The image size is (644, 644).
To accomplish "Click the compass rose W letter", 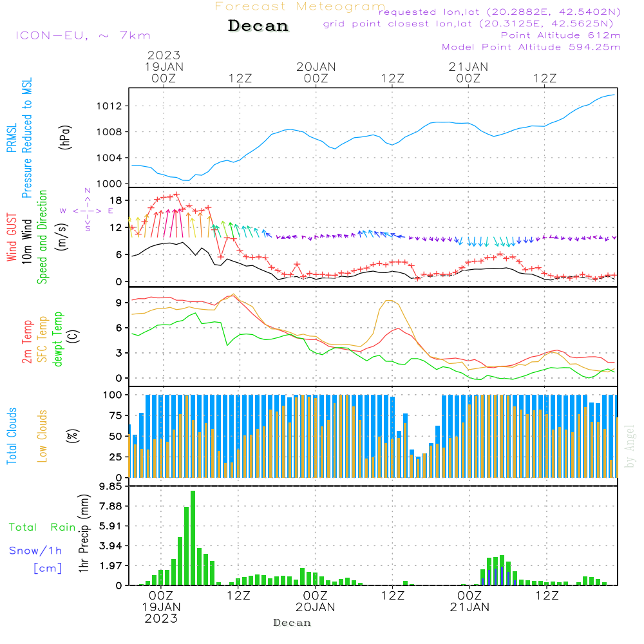I will coord(63,211).
